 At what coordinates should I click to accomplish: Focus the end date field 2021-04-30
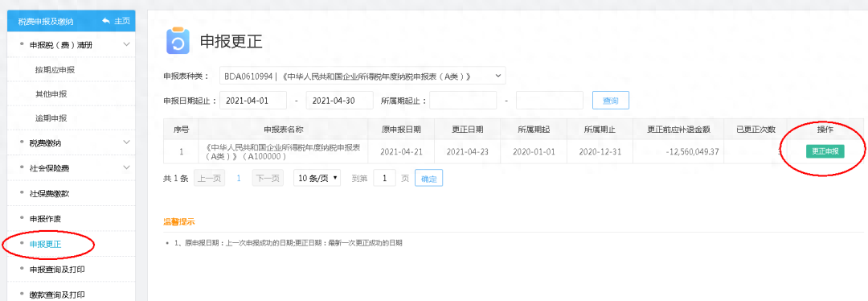coord(339,101)
